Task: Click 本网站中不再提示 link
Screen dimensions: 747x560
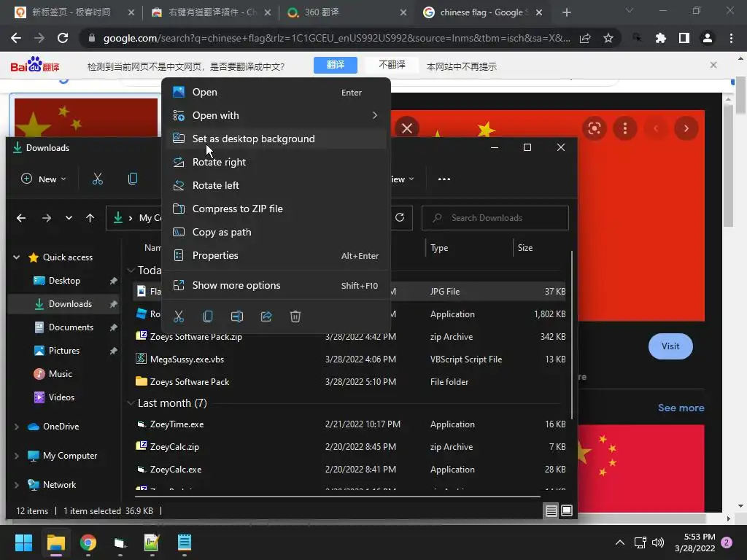Action: (x=461, y=66)
